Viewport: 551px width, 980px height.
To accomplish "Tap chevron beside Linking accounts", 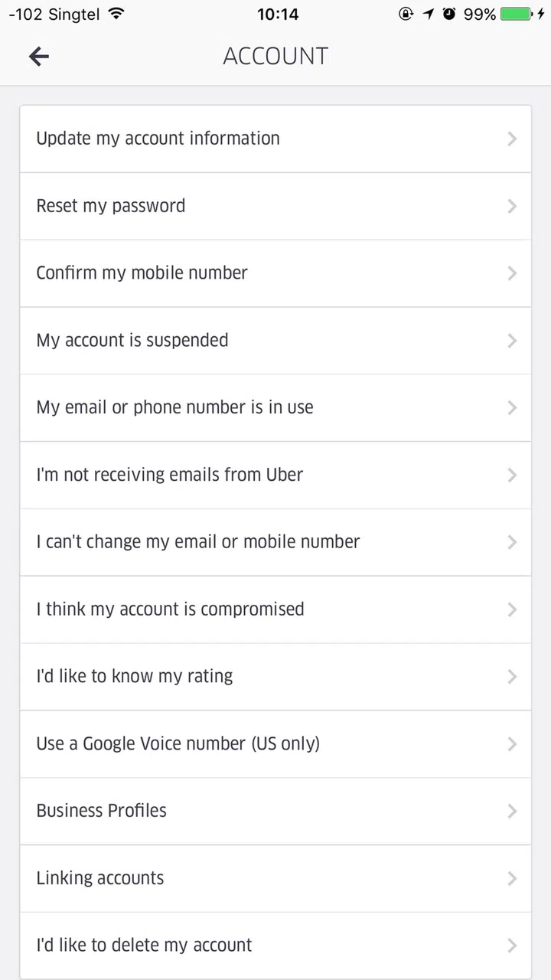I will (512, 878).
